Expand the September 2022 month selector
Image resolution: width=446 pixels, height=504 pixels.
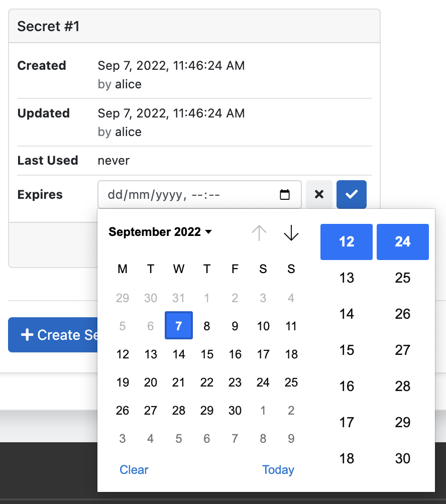[x=160, y=232]
